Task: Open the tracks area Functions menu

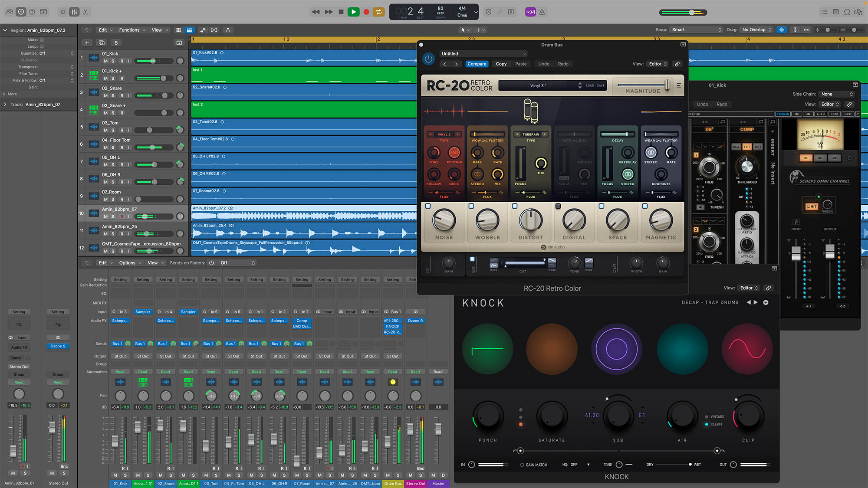Action: [x=132, y=30]
